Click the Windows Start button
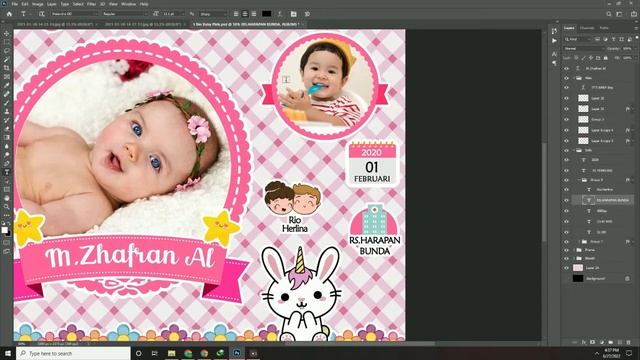Screen dimensions: 640x360 (8, 353)
